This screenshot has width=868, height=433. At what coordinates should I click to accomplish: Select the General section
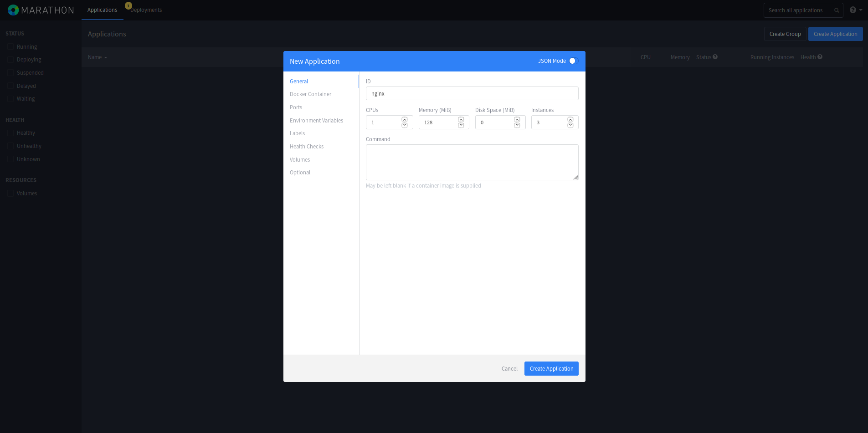click(299, 82)
